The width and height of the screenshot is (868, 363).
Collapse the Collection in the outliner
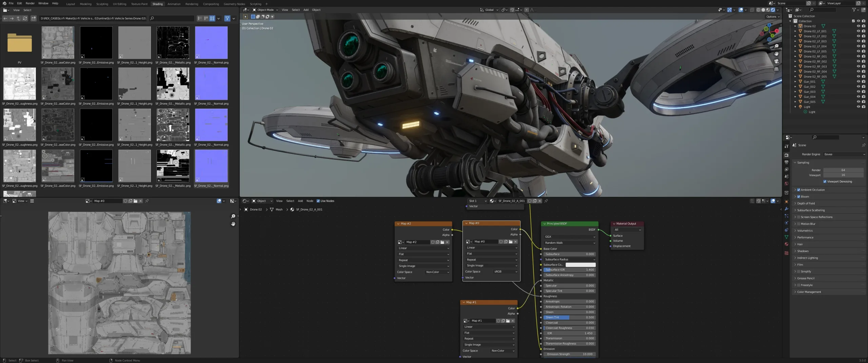coord(790,21)
